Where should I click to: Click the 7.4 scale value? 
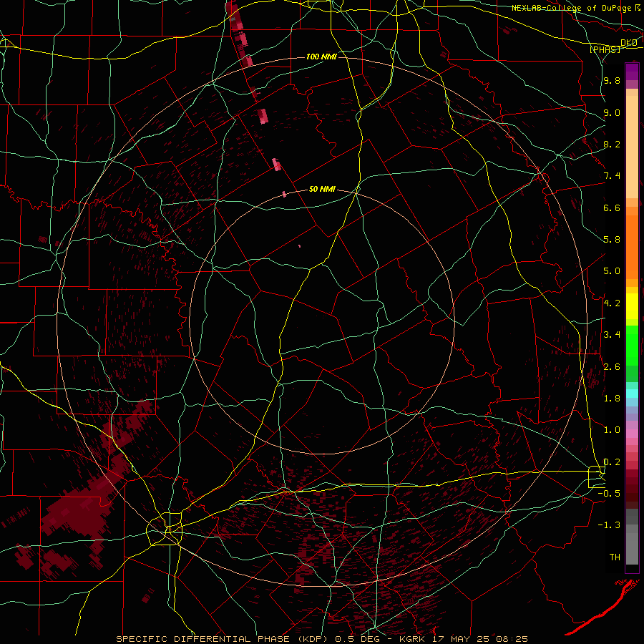[612, 176]
